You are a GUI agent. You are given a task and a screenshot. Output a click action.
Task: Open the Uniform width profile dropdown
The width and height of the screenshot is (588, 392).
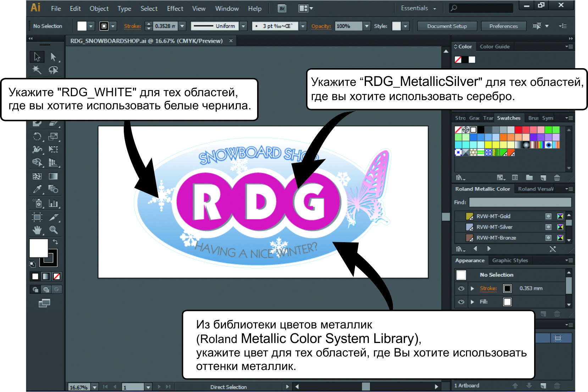[x=243, y=26]
